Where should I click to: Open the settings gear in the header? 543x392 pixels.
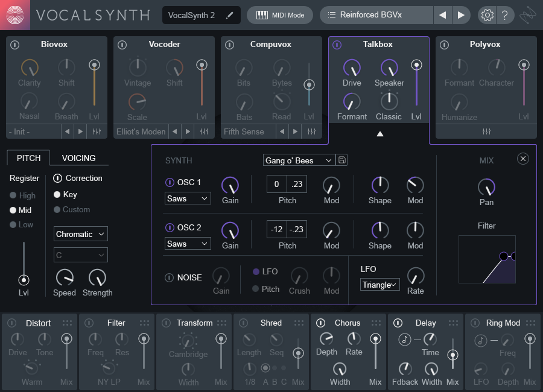point(487,15)
